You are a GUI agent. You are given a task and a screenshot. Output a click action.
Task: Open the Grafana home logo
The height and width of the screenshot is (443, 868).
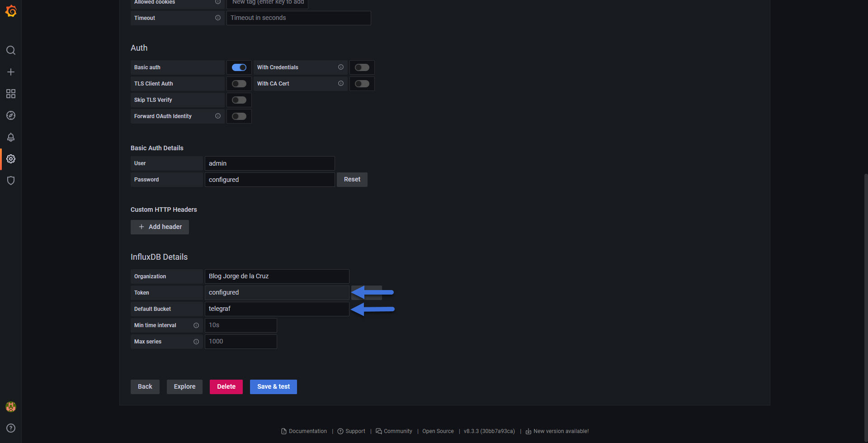point(11,11)
